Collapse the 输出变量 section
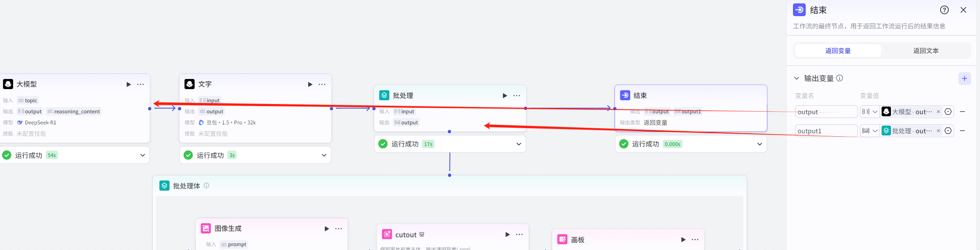This screenshot has width=980, height=250. click(x=796, y=78)
